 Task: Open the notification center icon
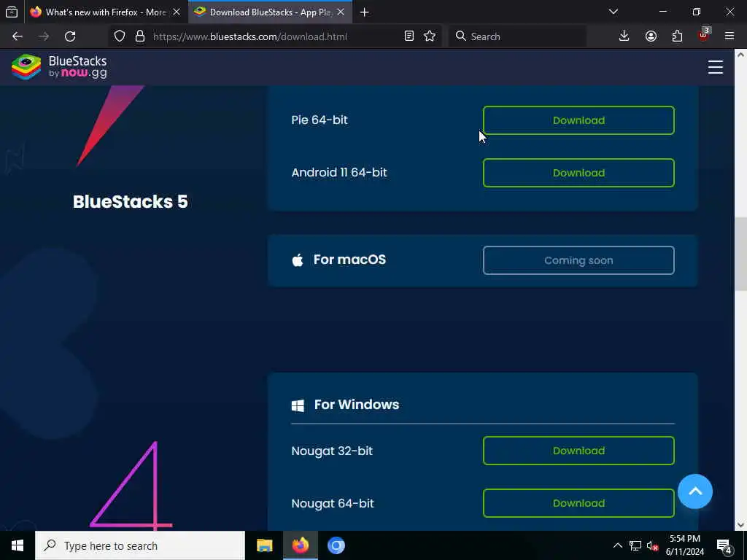click(724, 546)
